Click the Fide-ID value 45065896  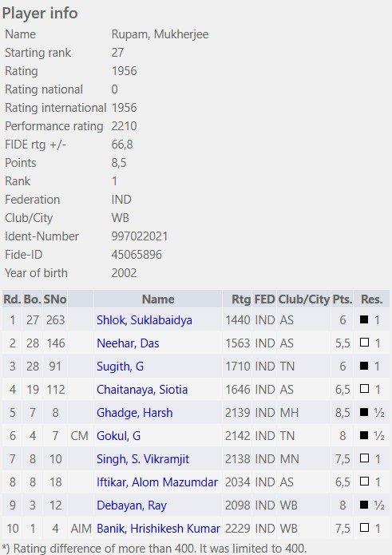point(137,255)
